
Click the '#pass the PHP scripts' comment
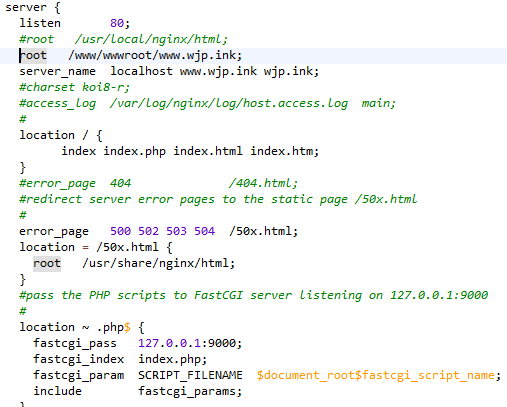(253, 295)
